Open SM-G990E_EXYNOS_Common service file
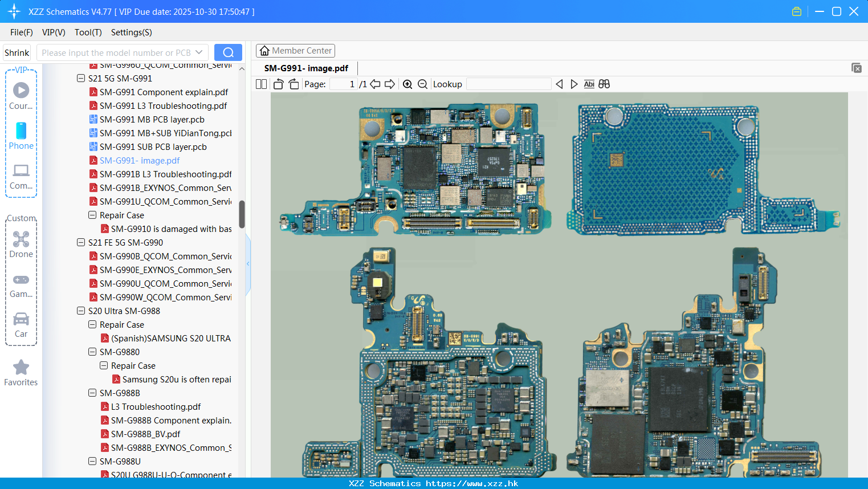This screenshot has width=868, height=489. pyautogui.click(x=160, y=270)
